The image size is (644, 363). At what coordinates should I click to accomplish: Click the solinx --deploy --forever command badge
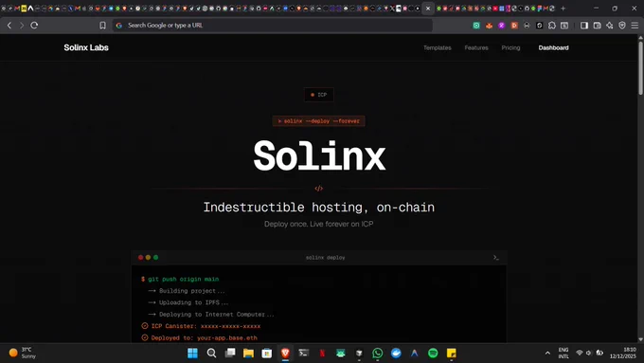click(319, 121)
